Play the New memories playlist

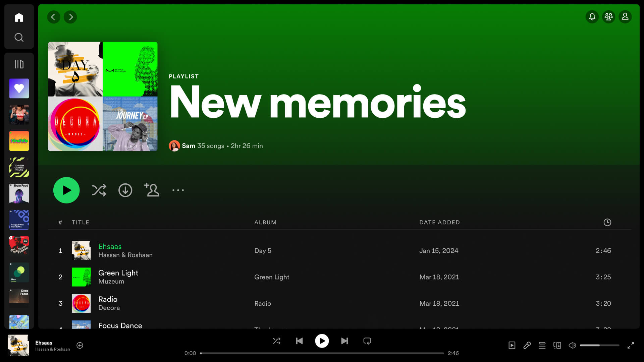[66, 190]
